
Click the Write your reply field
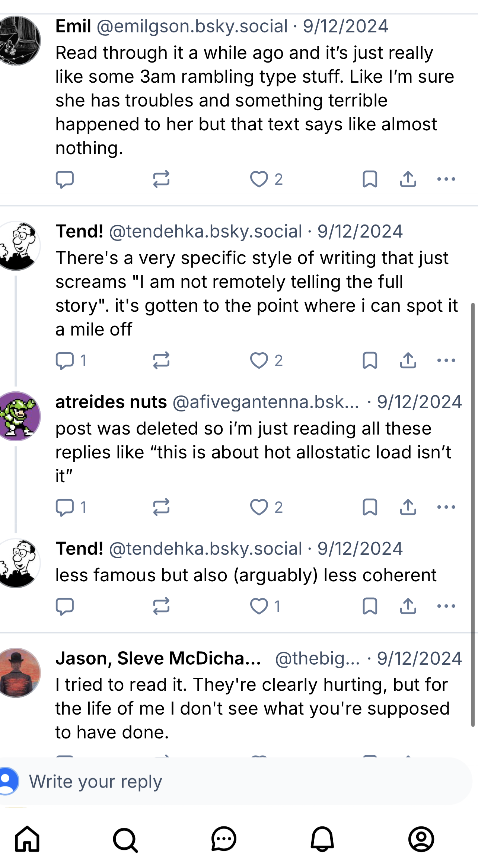pyautogui.click(x=238, y=782)
